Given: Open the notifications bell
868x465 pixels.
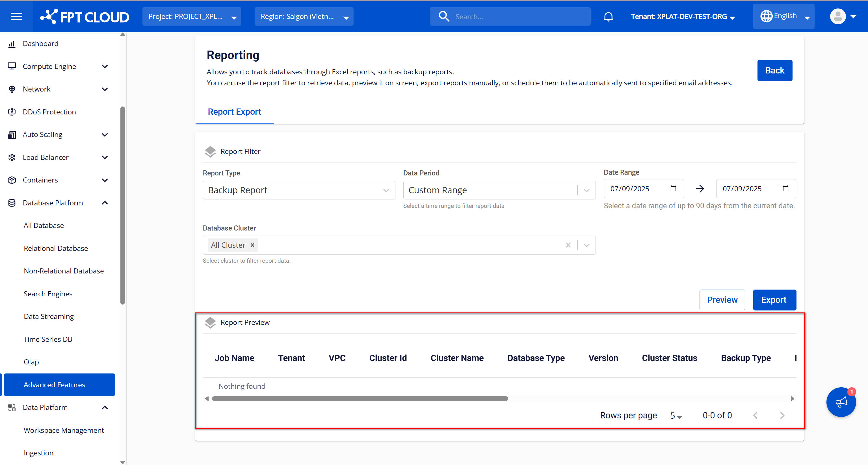Looking at the screenshot, I should 608,16.
